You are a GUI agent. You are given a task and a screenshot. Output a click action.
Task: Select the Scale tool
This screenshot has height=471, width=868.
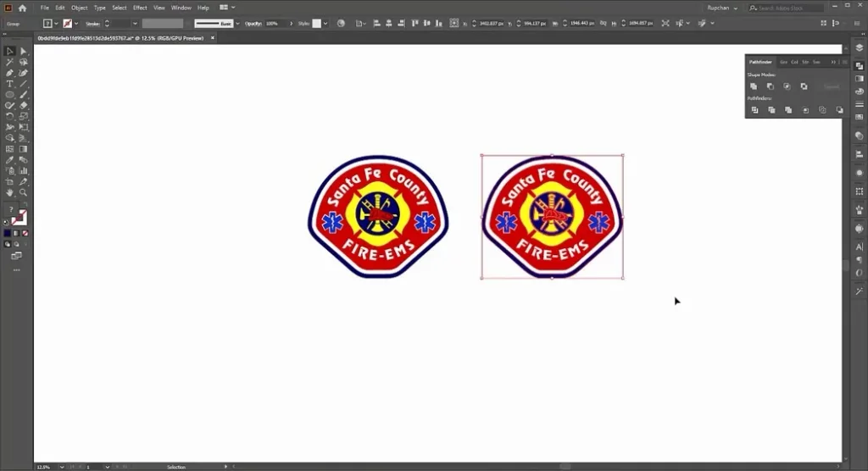tap(23, 116)
